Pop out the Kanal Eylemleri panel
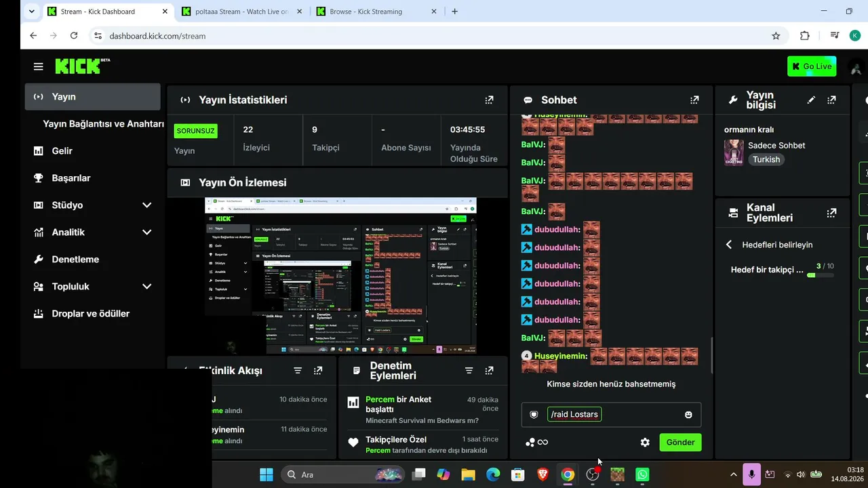868x488 pixels. 831,213
